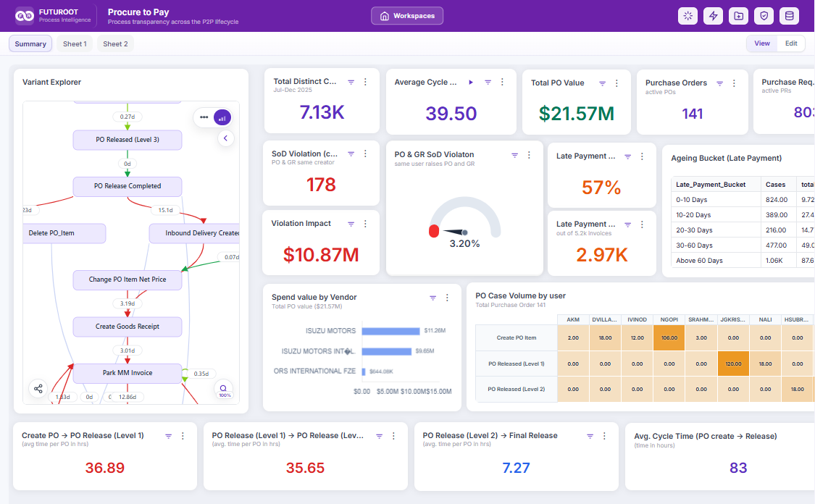Screen dimensions: 815x504
Task: Select the PO Release Completed process node
Action: (x=128, y=187)
